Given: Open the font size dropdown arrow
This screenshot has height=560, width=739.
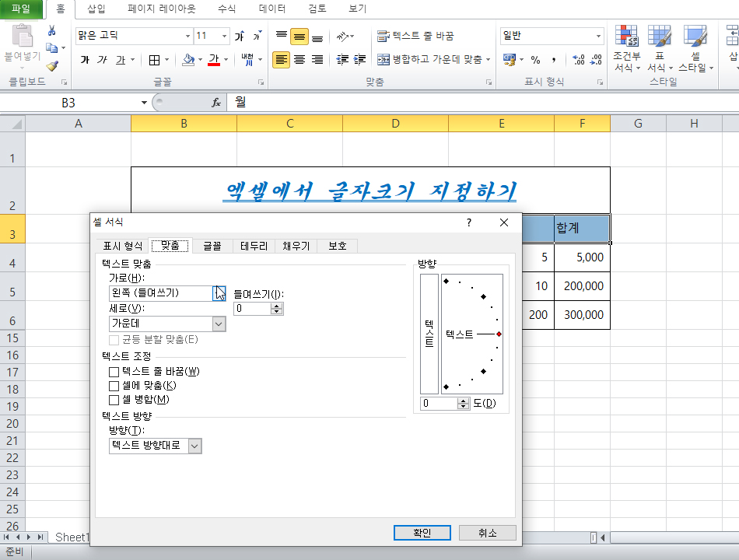Looking at the screenshot, I should (x=224, y=36).
